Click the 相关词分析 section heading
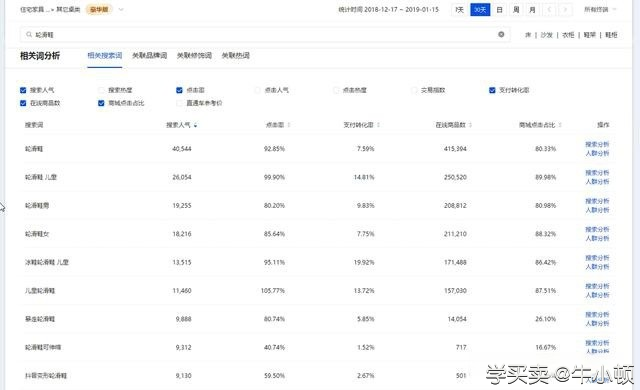The image size is (640, 390). pos(40,55)
